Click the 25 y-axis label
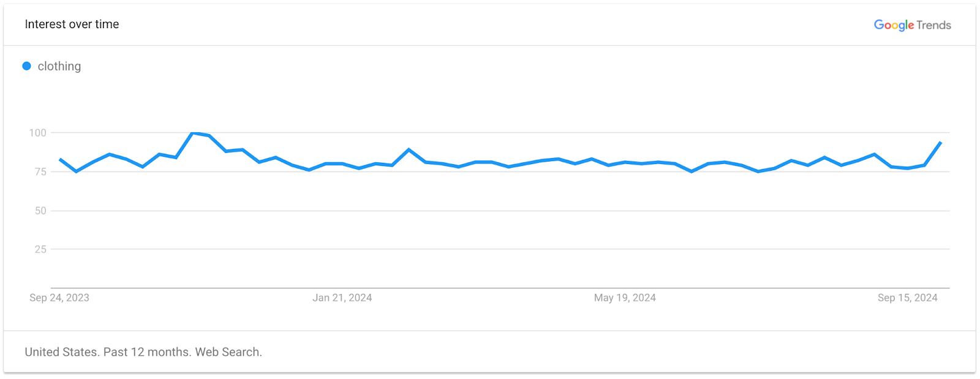The height and width of the screenshot is (379, 980). [40, 249]
